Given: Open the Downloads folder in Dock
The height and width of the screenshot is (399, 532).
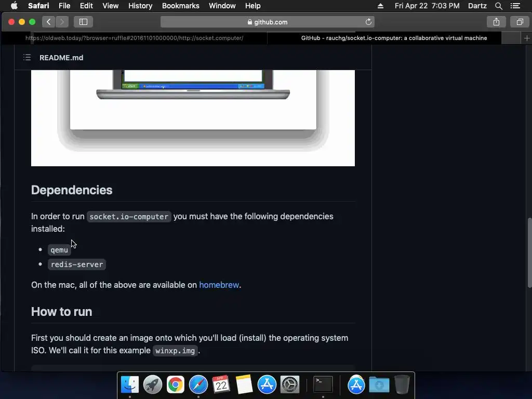Looking at the screenshot, I should [x=379, y=385].
